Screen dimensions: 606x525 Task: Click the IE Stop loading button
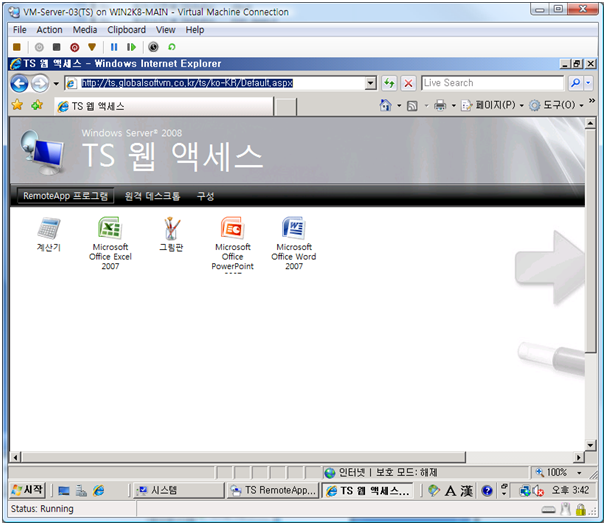tap(408, 83)
